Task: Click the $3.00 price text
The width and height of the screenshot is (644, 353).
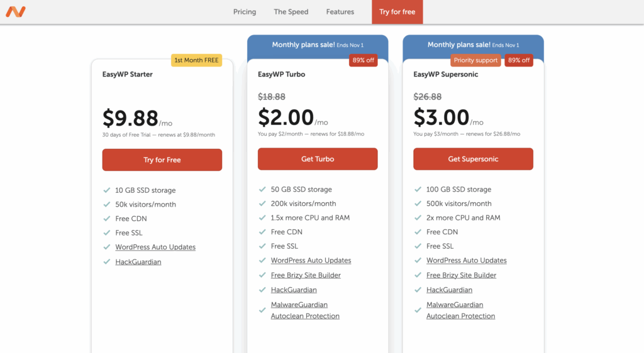Action: [x=441, y=117]
